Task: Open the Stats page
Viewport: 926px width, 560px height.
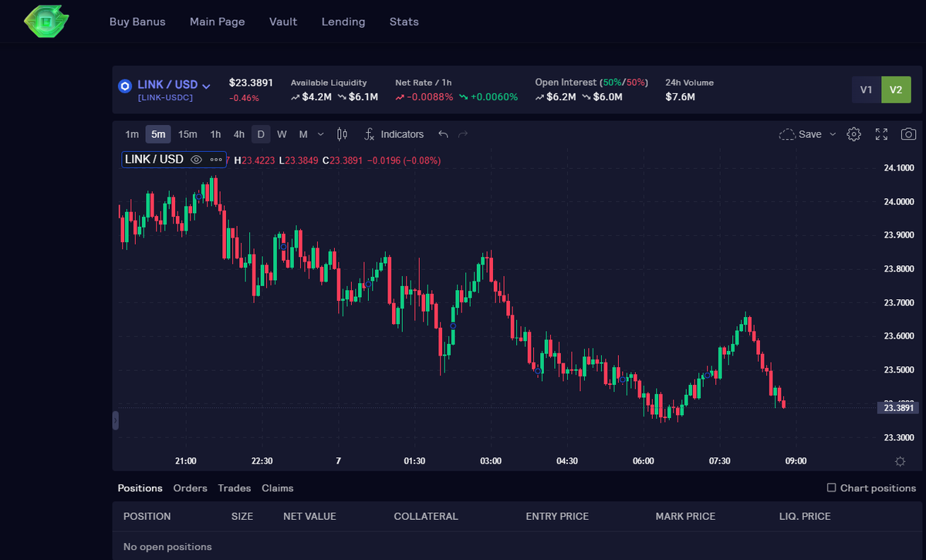Action: click(x=404, y=22)
